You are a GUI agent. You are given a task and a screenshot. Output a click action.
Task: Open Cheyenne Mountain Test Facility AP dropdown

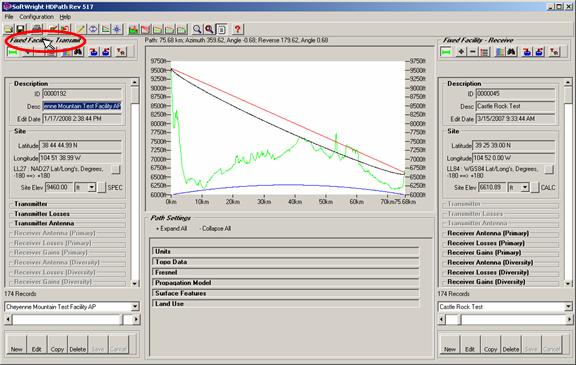135,307
